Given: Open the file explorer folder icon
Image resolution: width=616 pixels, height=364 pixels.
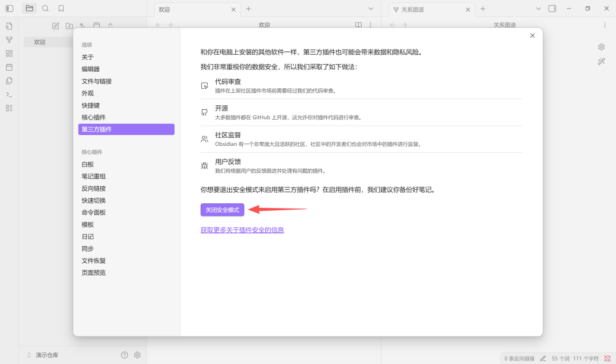Looking at the screenshot, I should tap(30, 8).
